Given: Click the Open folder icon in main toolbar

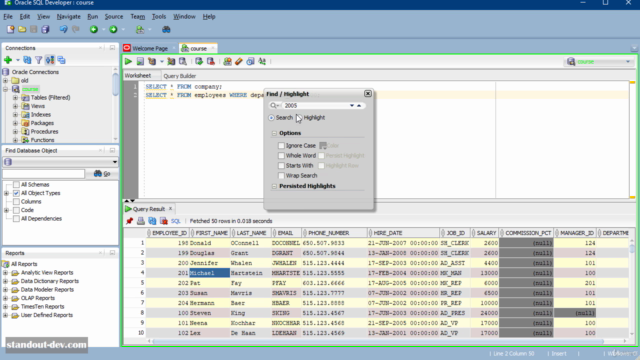Looking at the screenshot, I should pyautogui.click(x=22, y=29).
